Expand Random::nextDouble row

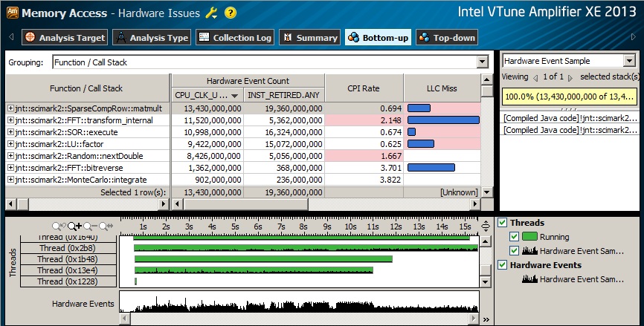(x=10, y=156)
